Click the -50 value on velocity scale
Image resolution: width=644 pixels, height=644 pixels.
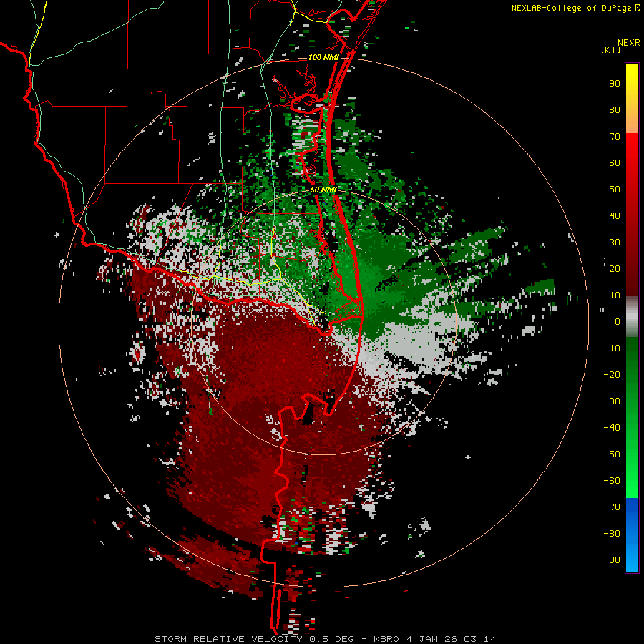click(x=612, y=454)
